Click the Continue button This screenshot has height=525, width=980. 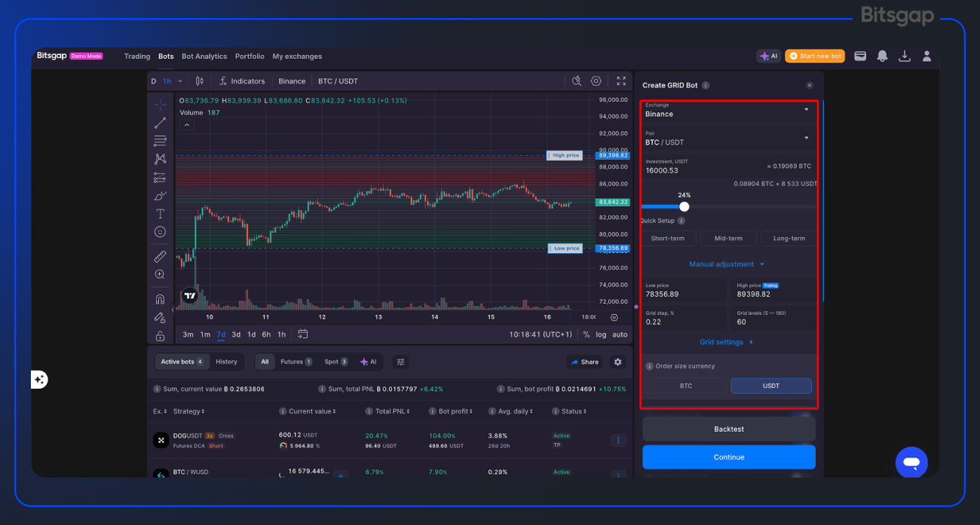coord(729,457)
